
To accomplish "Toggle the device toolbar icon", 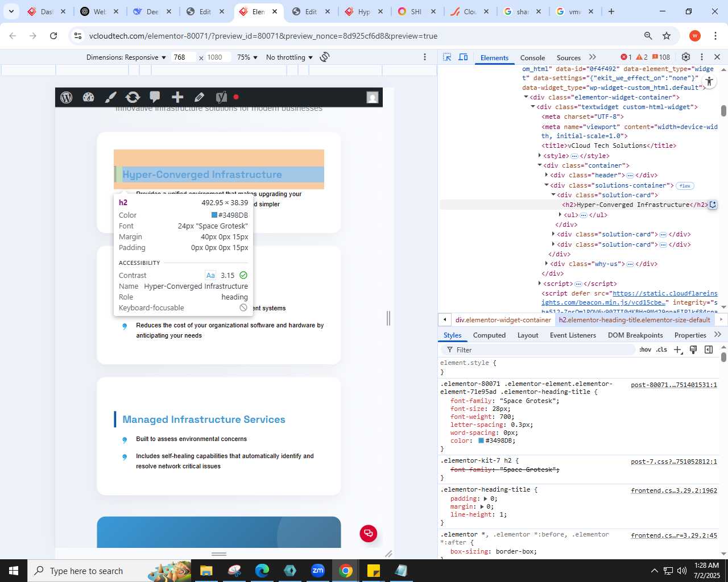I will tap(464, 57).
